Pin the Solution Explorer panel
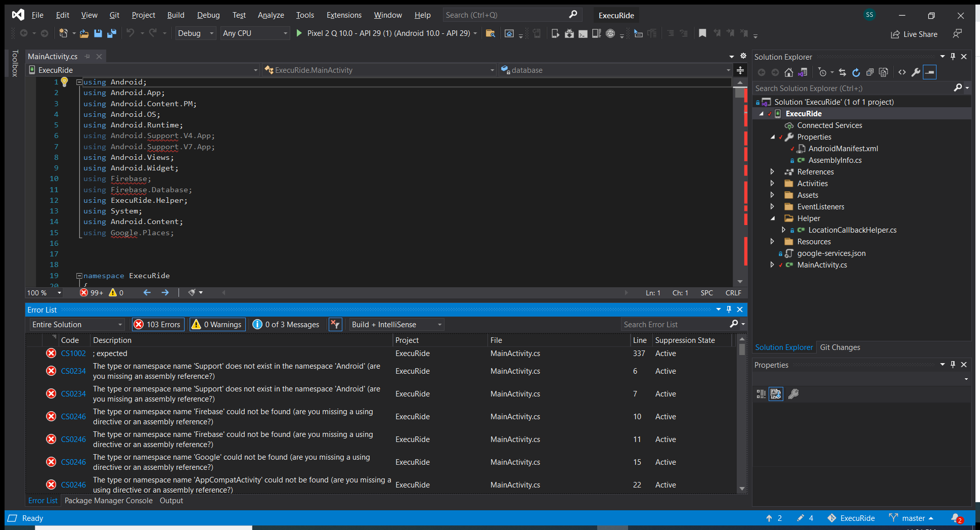 953,57
